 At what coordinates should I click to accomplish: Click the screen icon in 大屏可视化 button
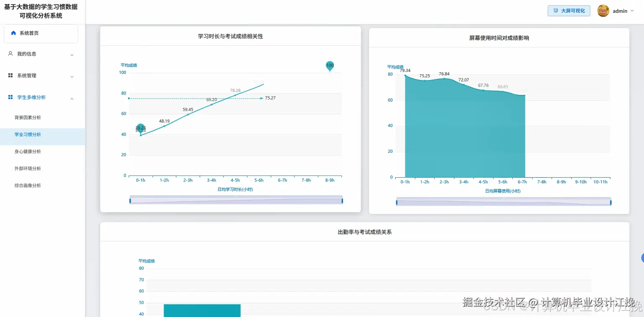pyautogui.click(x=556, y=11)
